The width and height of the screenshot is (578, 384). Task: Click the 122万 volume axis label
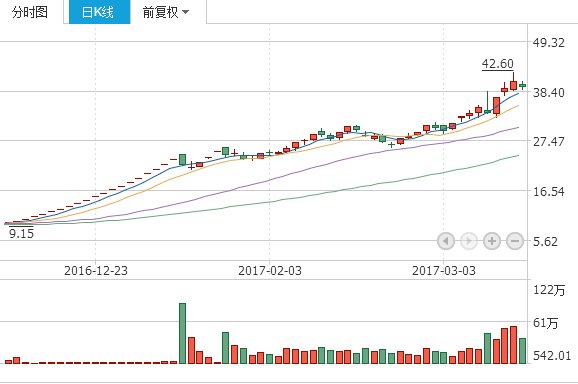549,290
